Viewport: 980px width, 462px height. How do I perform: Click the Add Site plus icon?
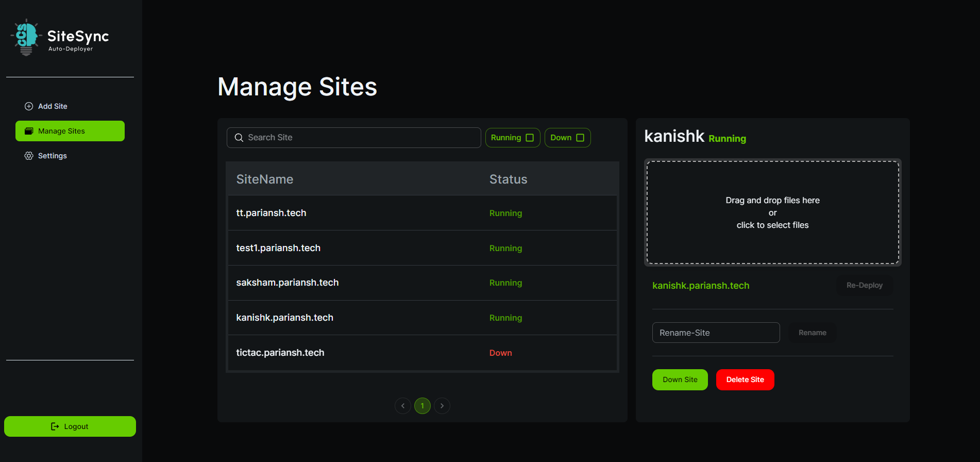[x=29, y=106]
